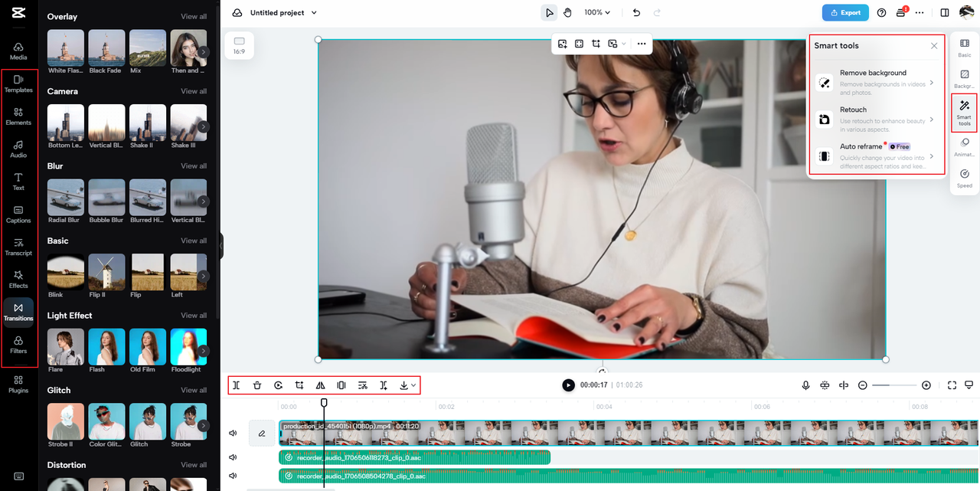Open the help question mark icon

coord(881,12)
